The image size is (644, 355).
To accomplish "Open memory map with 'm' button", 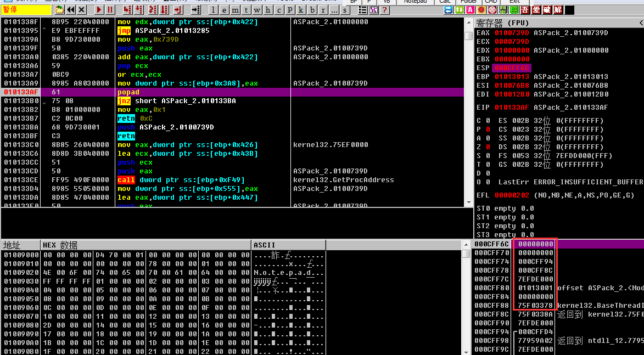I will pos(235,10).
